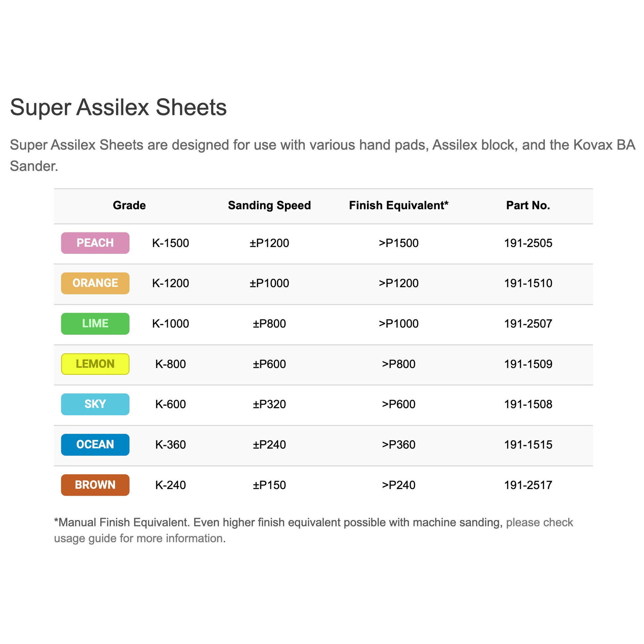Viewport: 644px width, 644px height.
Task: Select the BROWN grade badge
Action: pyautogui.click(x=95, y=485)
